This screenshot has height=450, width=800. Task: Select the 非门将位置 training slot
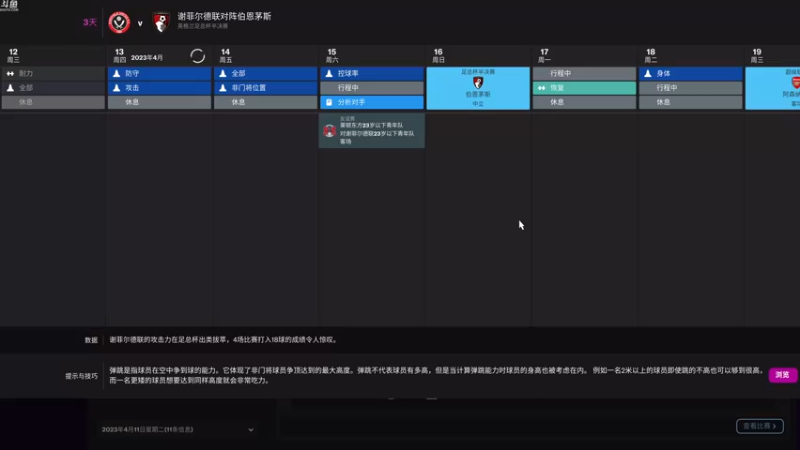click(265, 88)
